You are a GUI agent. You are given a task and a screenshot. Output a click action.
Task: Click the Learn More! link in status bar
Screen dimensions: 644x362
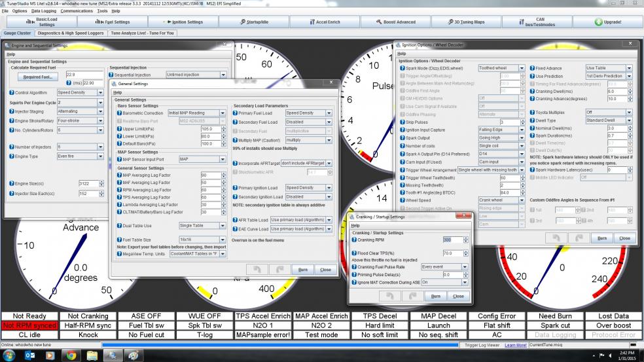[516, 344]
